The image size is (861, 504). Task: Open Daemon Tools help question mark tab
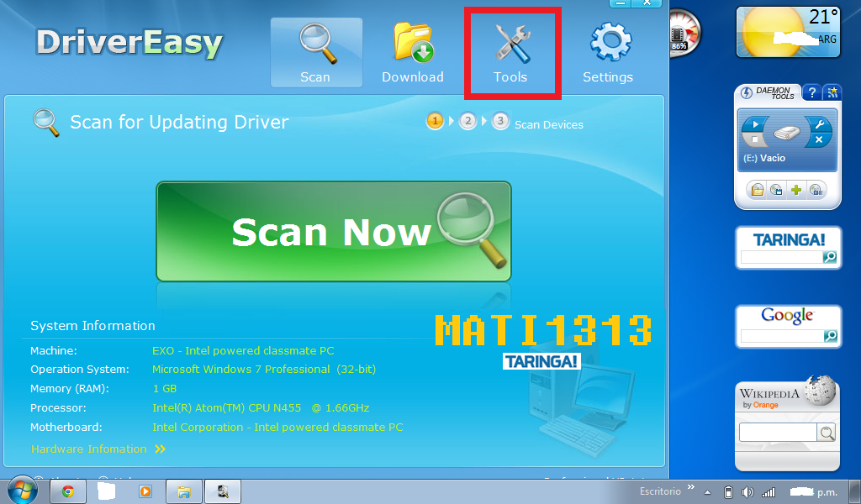pos(812,92)
